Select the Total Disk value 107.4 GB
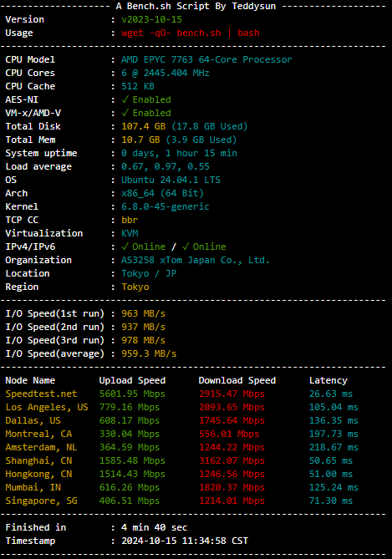Screen dimensions: 392x559 [144, 126]
